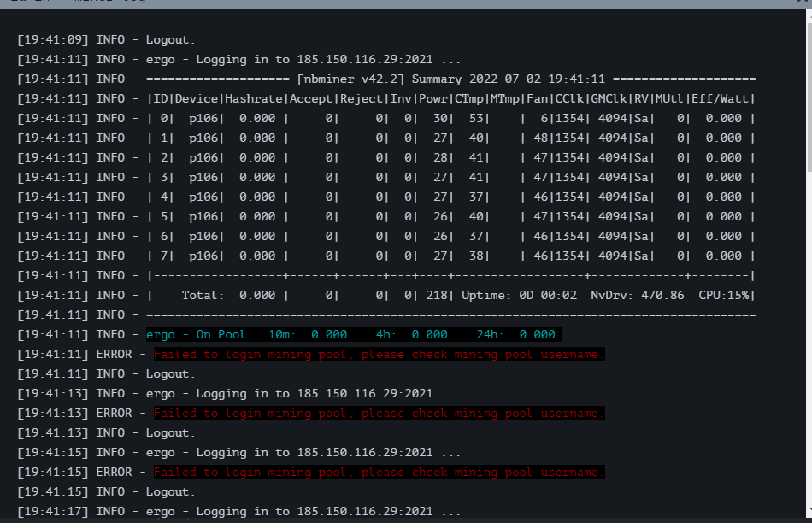Select device 0 fan value 6
Image resolution: width=812 pixels, height=523 pixels.
[544, 119]
